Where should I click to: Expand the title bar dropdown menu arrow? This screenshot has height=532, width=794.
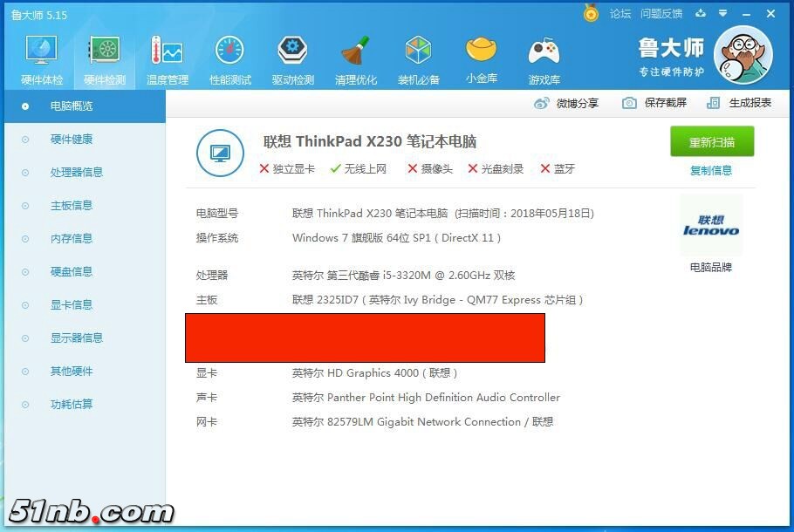[x=722, y=14]
